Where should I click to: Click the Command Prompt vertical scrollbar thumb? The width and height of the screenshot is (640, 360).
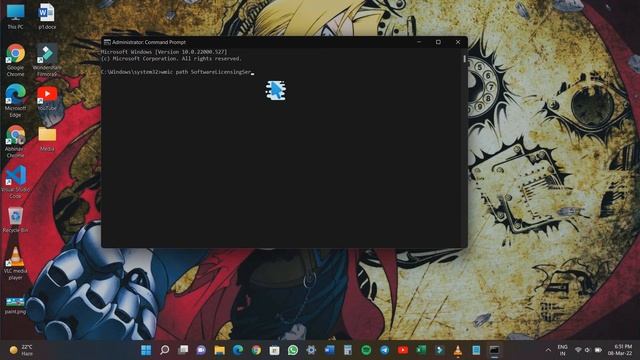pos(464,59)
